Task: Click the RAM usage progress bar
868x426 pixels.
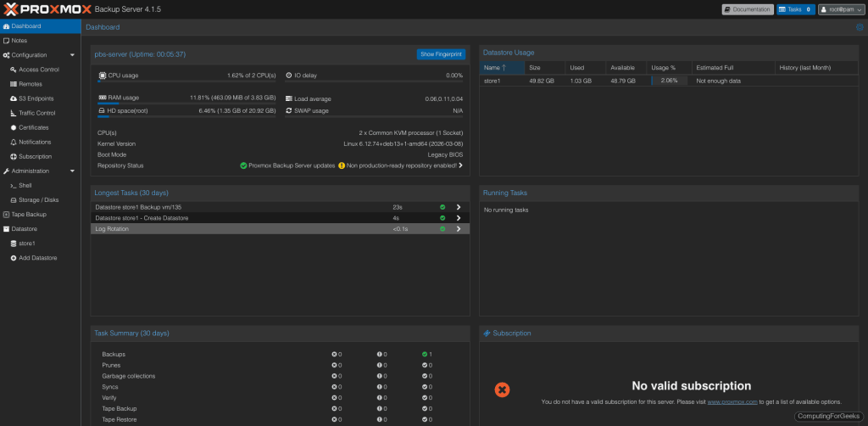Action: click(x=186, y=104)
